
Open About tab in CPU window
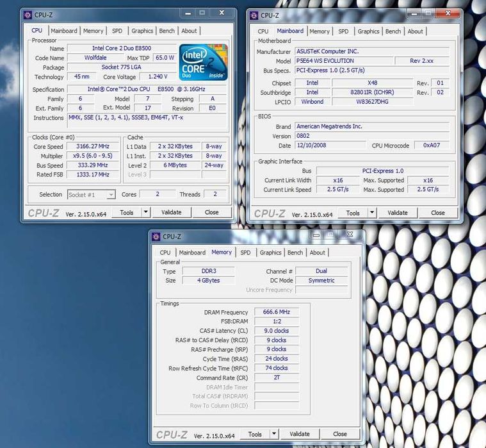(x=189, y=31)
